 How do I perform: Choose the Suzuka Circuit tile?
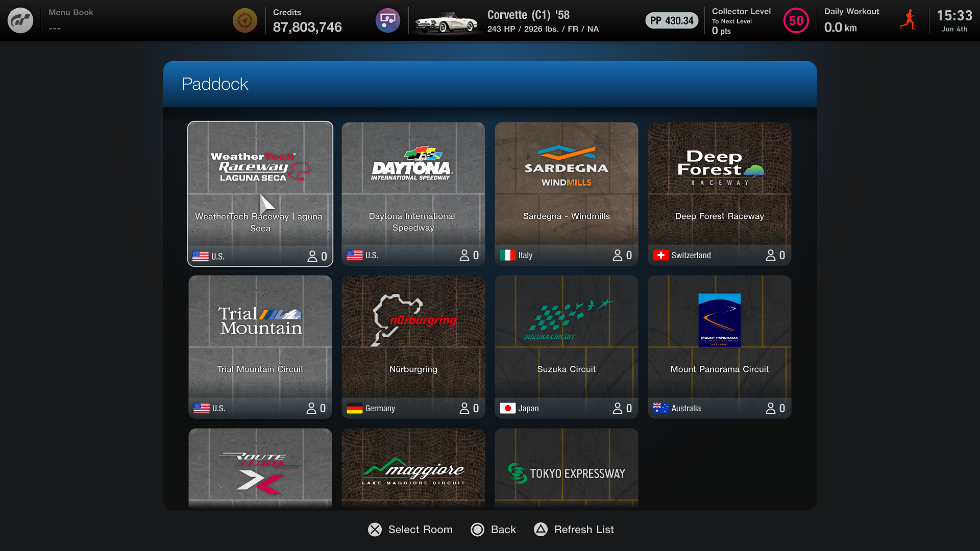click(567, 347)
